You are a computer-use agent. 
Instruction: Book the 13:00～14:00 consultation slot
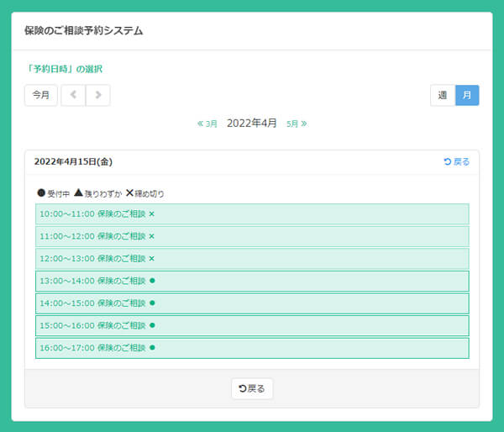click(252, 281)
